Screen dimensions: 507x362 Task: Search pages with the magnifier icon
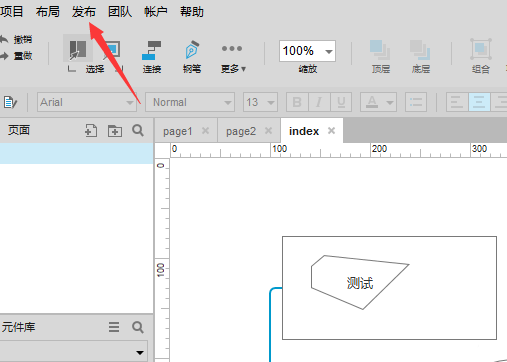[138, 130]
